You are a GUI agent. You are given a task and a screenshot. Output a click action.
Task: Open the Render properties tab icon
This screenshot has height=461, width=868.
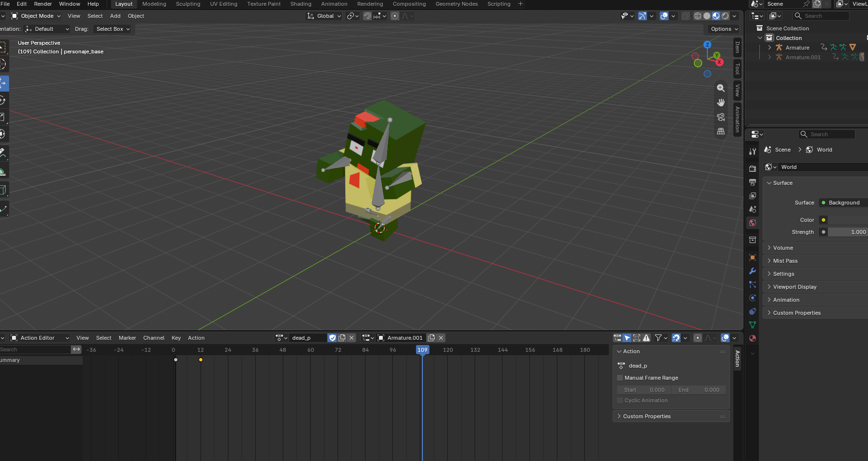pos(753,169)
